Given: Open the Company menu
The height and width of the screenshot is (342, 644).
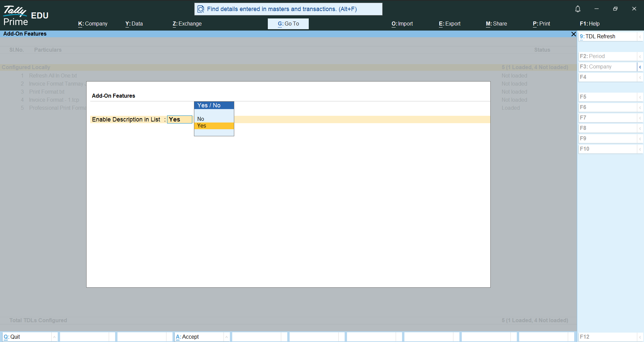Looking at the screenshot, I should (x=93, y=24).
